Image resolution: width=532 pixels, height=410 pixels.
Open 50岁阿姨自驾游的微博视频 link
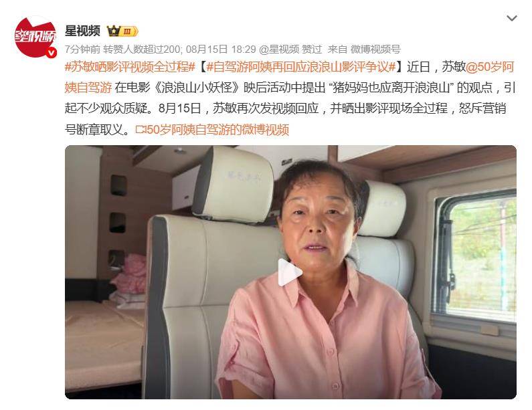coord(217,130)
